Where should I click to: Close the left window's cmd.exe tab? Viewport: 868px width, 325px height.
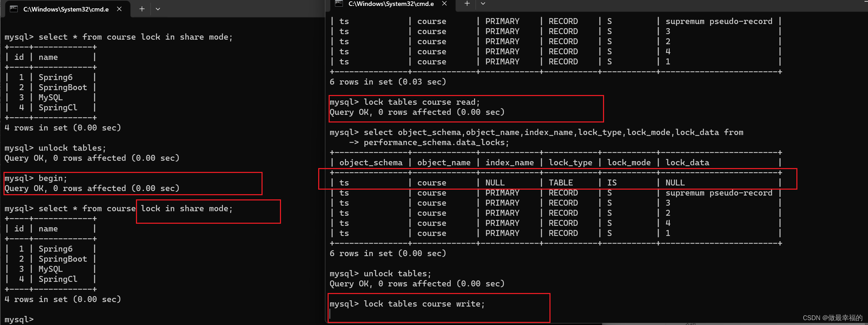[119, 9]
